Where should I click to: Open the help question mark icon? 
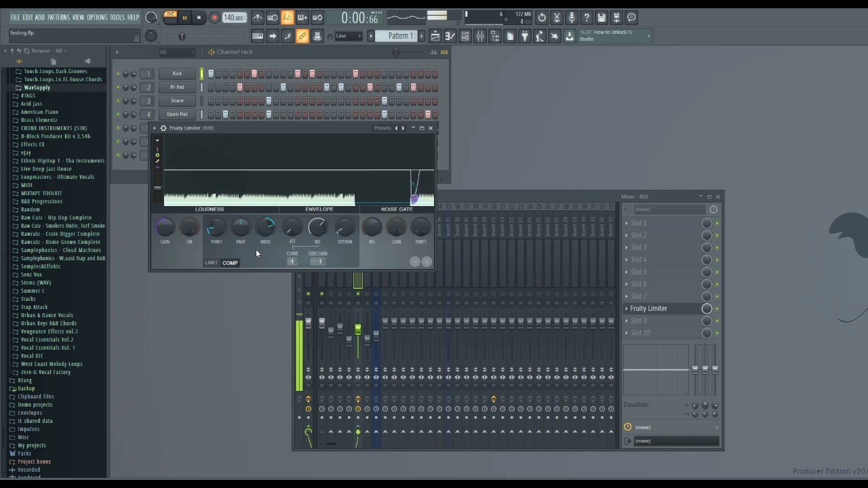click(587, 18)
